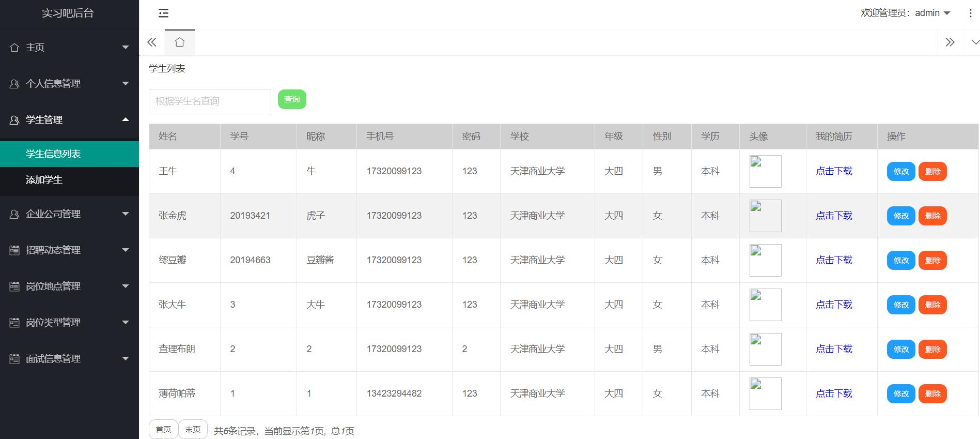Expand the 岗位地点管理 menu arrow
980x439 pixels.
[126, 286]
